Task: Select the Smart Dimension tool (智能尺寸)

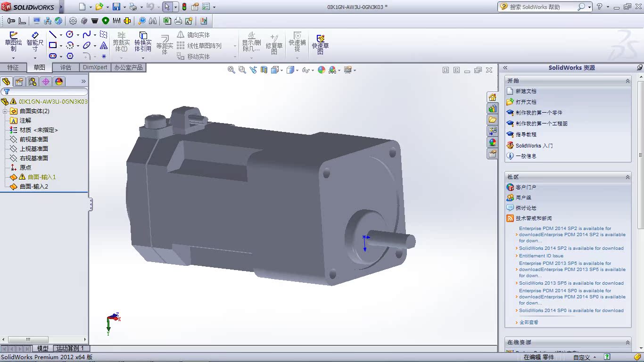Action: click(x=35, y=42)
